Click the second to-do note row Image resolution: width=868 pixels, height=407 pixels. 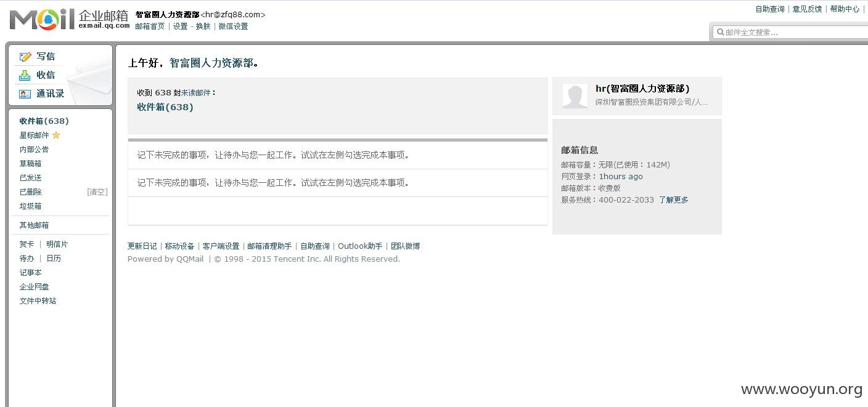click(x=337, y=183)
